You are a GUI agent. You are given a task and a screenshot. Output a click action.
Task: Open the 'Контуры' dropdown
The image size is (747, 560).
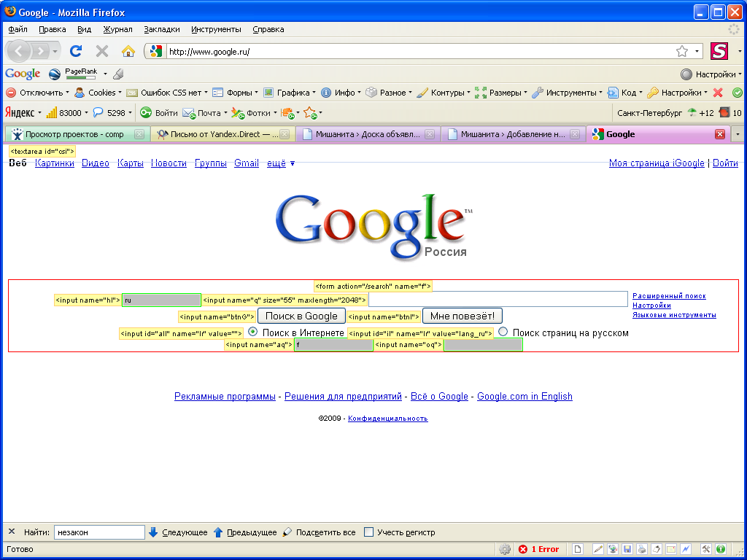[x=444, y=93]
